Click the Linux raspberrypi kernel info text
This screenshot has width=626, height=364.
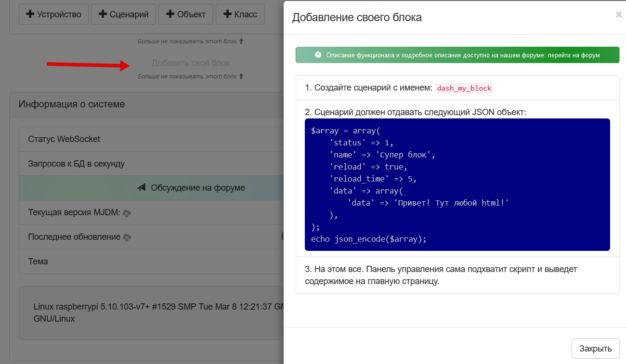coord(159,312)
